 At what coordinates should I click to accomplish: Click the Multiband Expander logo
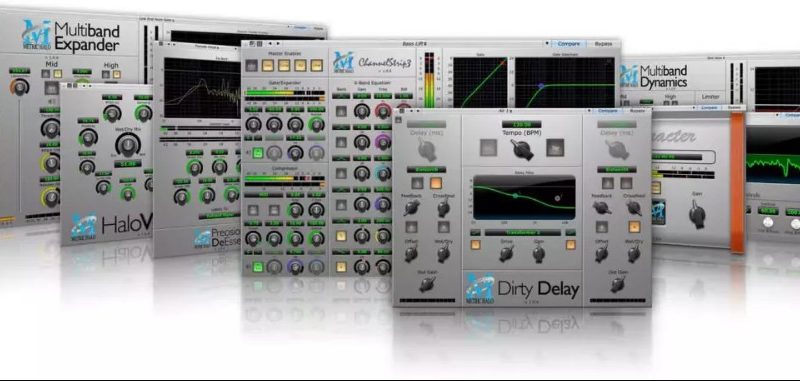click(71, 35)
